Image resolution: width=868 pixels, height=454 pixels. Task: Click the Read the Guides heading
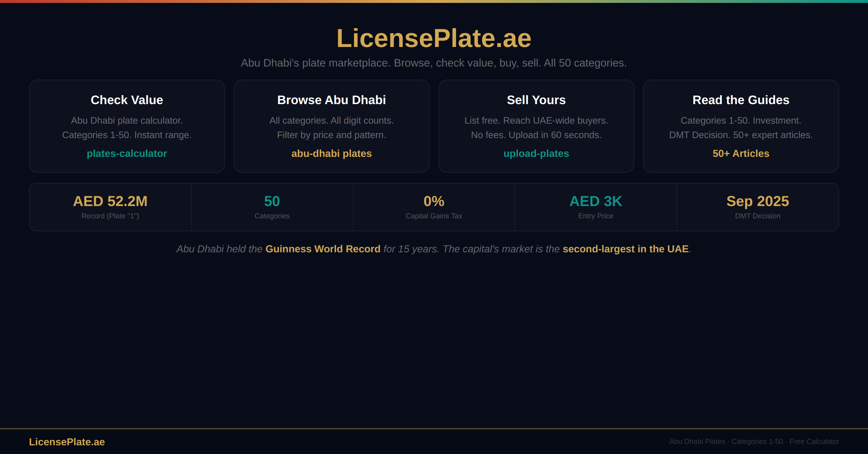pyautogui.click(x=741, y=100)
